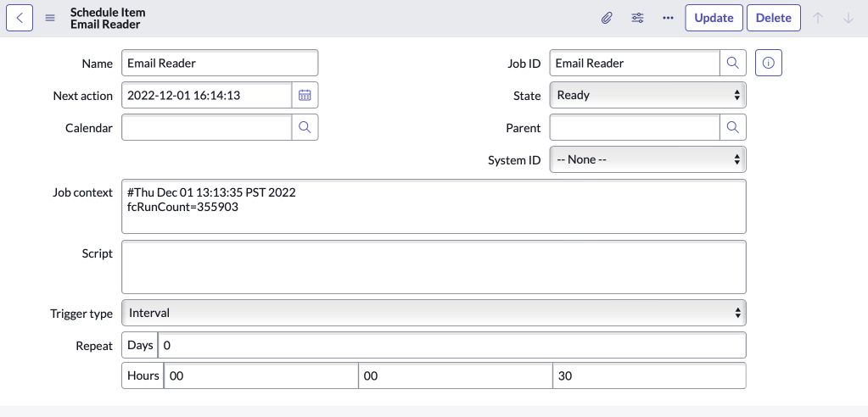Expand the State dropdown

pyautogui.click(x=647, y=96)
